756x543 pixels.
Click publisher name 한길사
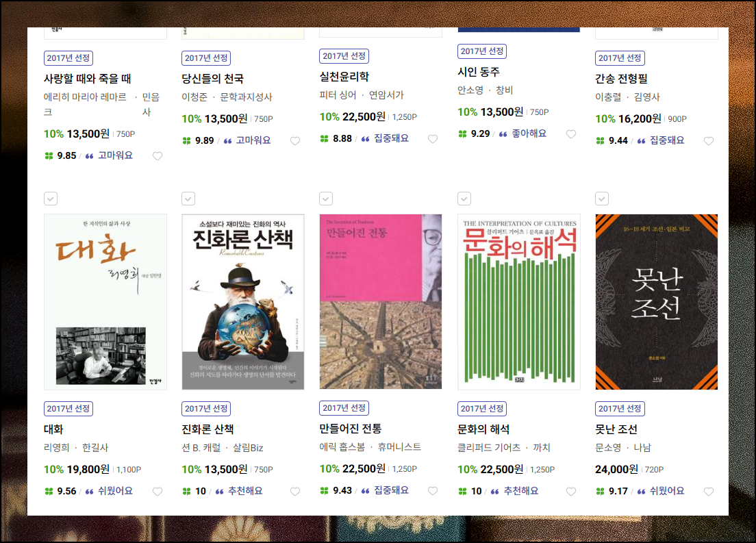[x=95, y=448]
